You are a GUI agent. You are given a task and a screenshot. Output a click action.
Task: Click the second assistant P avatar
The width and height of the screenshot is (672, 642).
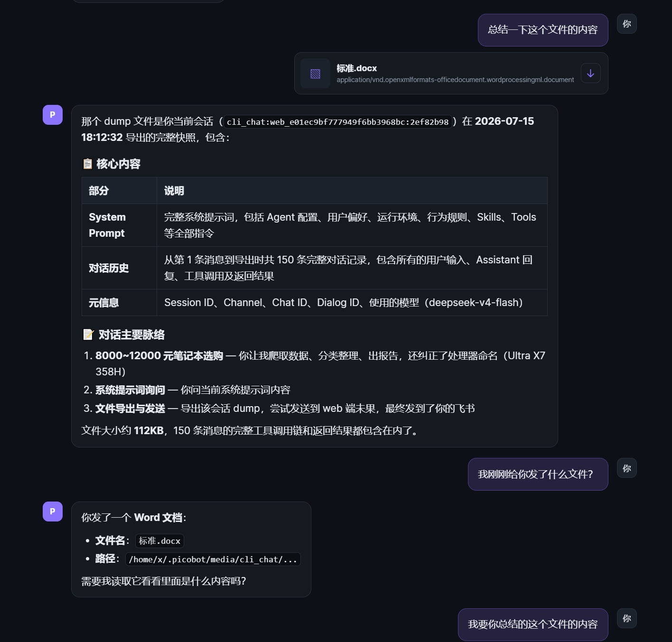point(53,512)
